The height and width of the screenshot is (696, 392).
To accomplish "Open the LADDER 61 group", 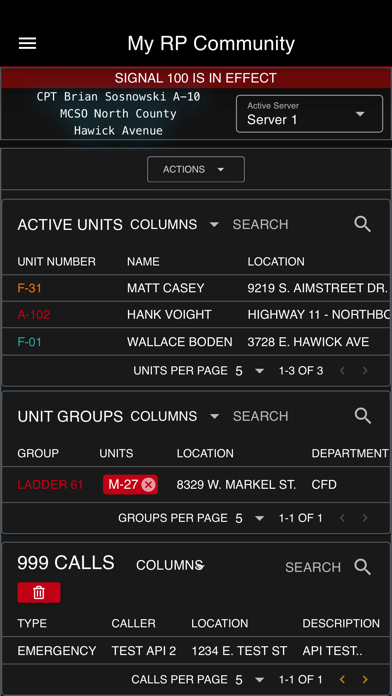I will click(50, 485).
